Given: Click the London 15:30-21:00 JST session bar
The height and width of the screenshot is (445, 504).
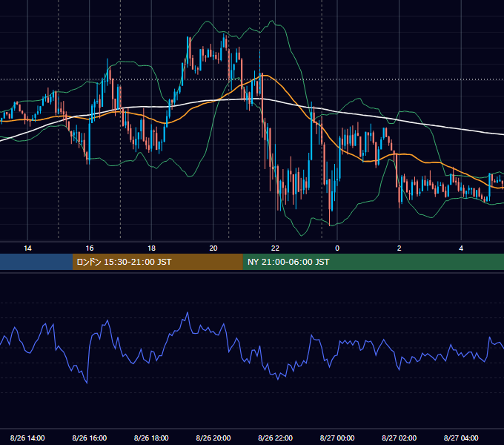Looking at the screenshot, I should pyautogui.click(x=157, y=262).
